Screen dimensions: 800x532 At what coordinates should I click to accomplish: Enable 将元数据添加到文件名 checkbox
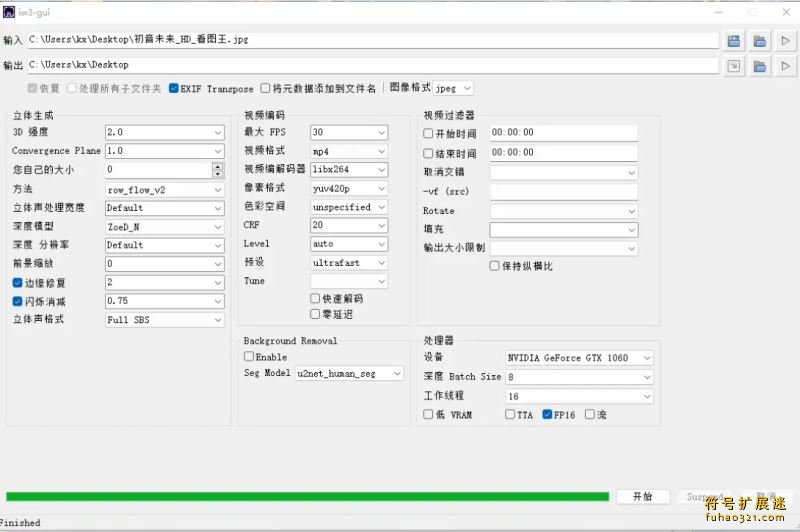coord(265,88)
